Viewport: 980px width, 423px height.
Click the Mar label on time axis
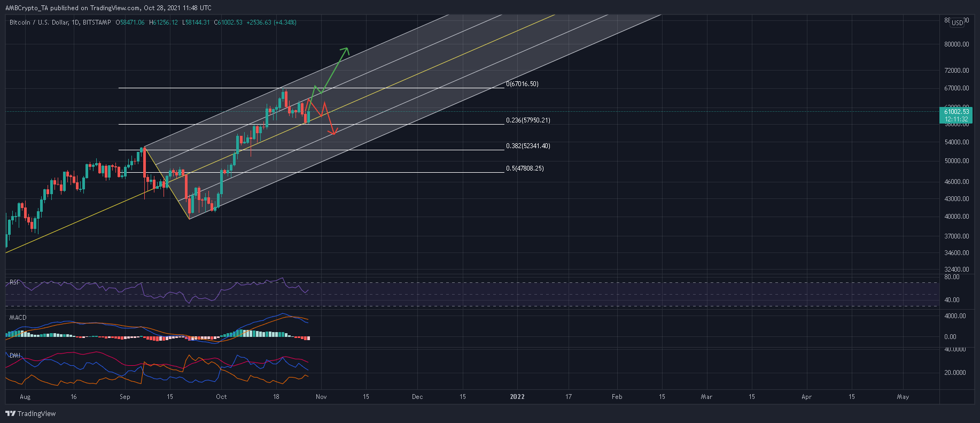pos(706,397)
